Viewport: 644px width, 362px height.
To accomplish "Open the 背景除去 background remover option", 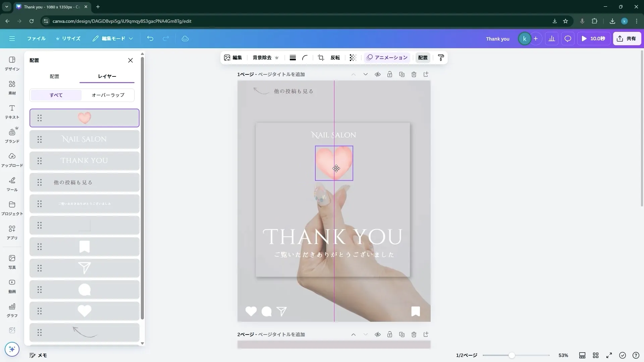I will [266, 58].
